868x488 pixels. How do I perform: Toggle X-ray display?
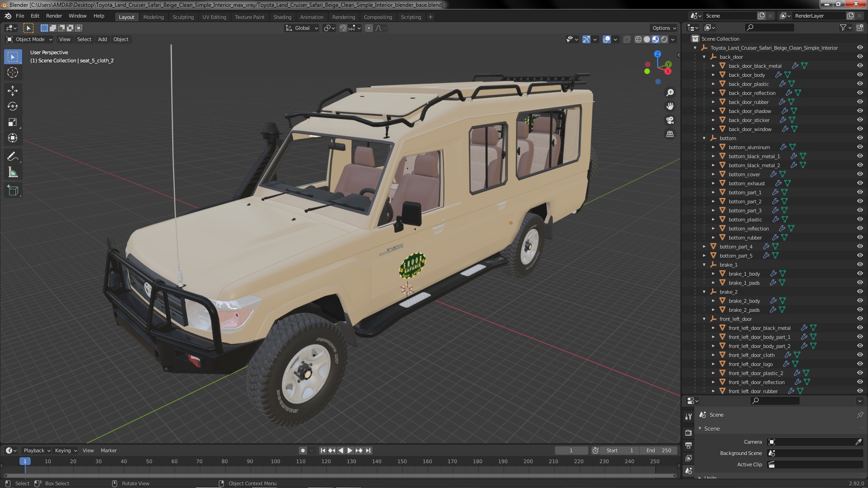[x=627, y=39]
